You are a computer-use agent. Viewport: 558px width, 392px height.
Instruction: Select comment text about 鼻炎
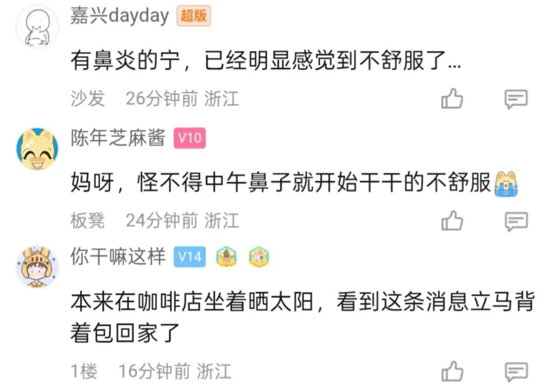click(266, 60)
